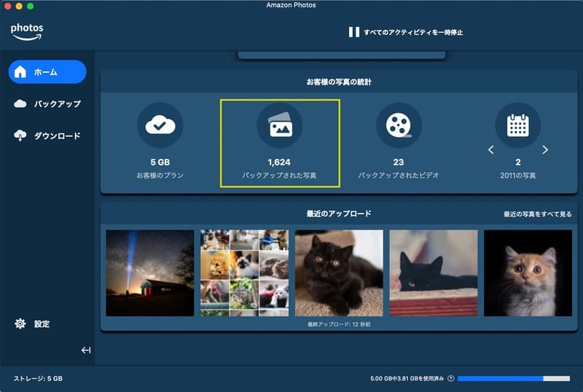Image resolution: width=583 pixels, height=392 pixels.
Task: Open the ホーム tab
Action: click(47, 72)
